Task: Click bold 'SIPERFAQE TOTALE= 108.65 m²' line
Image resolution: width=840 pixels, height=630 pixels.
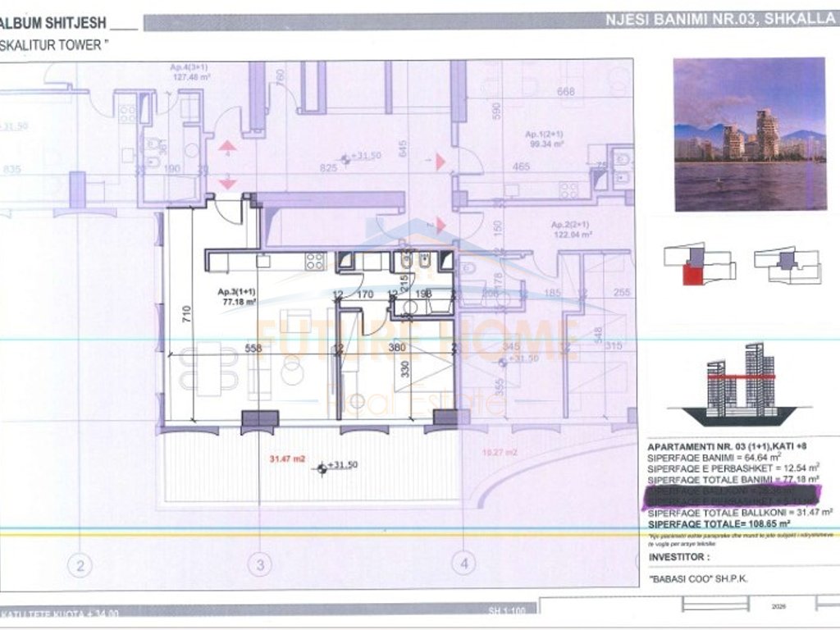Action: pyautogui.click(x=719, y=524)
